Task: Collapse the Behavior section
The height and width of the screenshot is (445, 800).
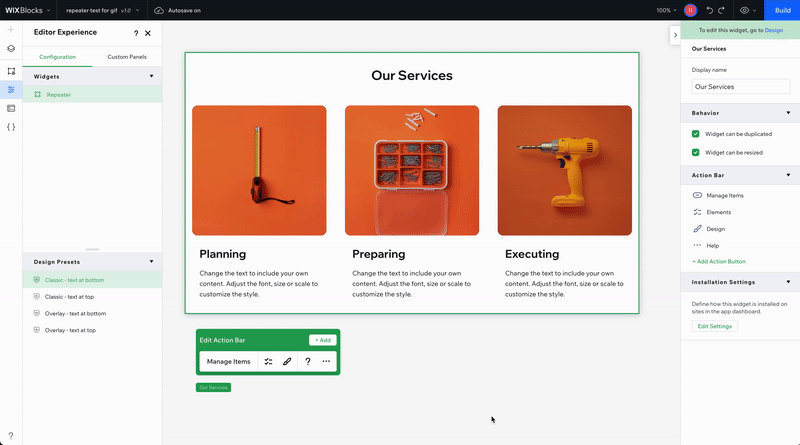Action: point(788,113)
